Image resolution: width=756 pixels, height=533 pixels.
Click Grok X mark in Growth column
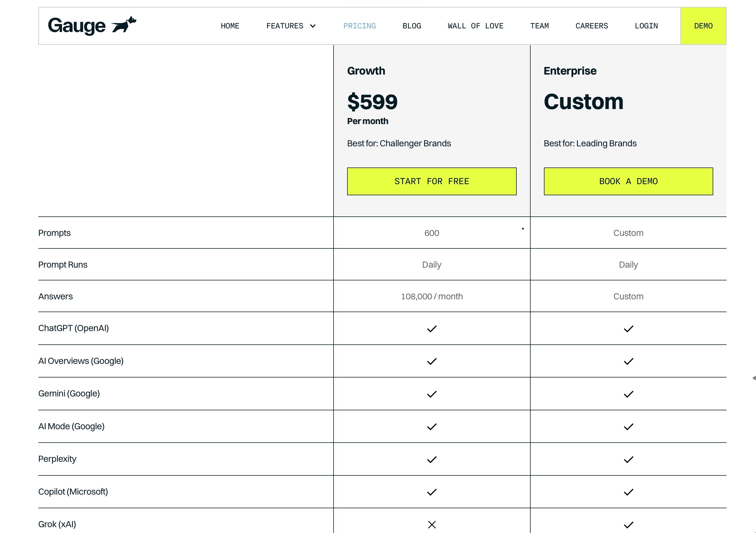pos(432,524)
